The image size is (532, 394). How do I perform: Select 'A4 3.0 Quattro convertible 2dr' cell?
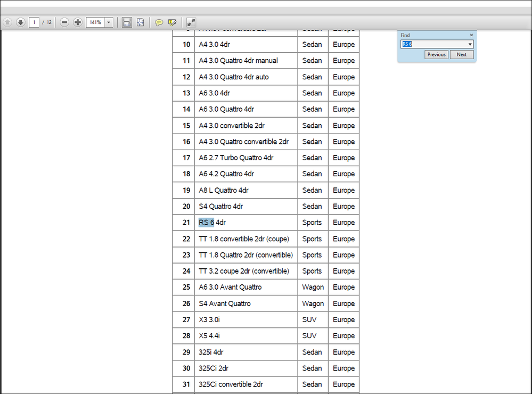[x=246, y=142]
